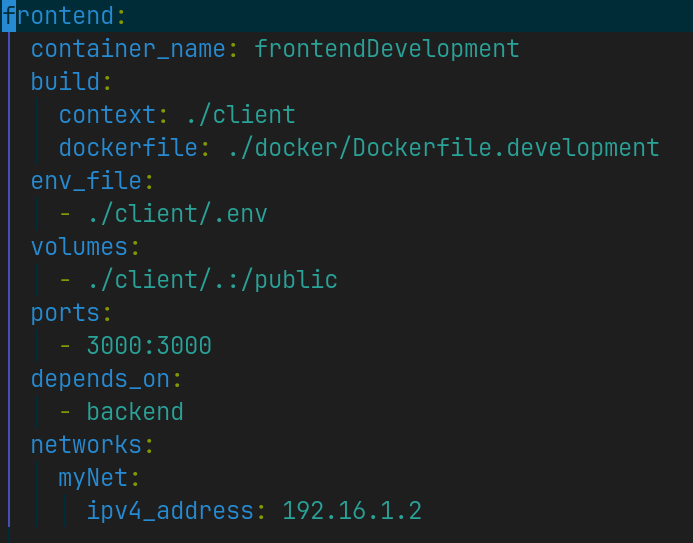693x543 pixels.
Task: Click the env_file key
Action: [86, 181]
